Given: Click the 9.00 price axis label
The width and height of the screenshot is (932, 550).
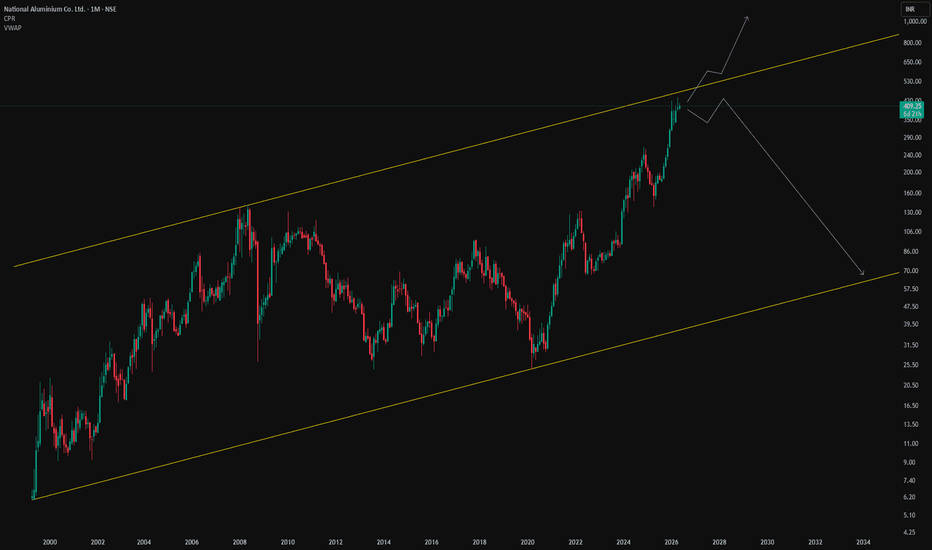Looking at the screenshot, I should 909,462.
